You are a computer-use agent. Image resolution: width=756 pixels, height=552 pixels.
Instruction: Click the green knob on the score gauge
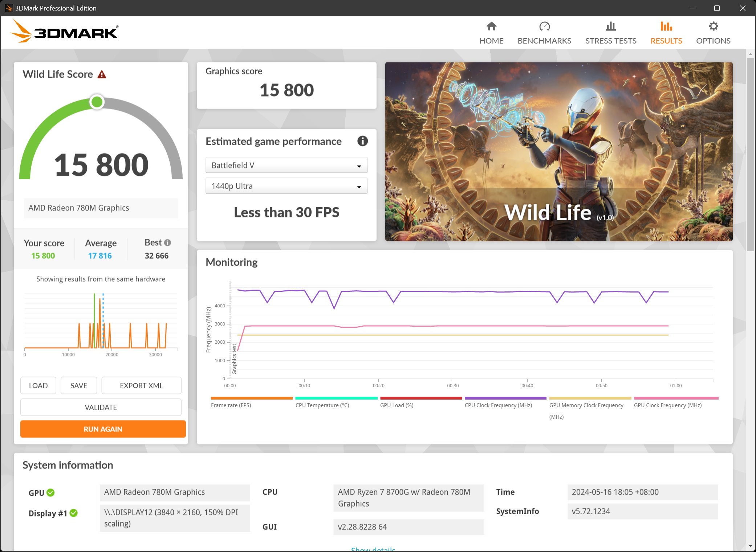tap(97, 102)
